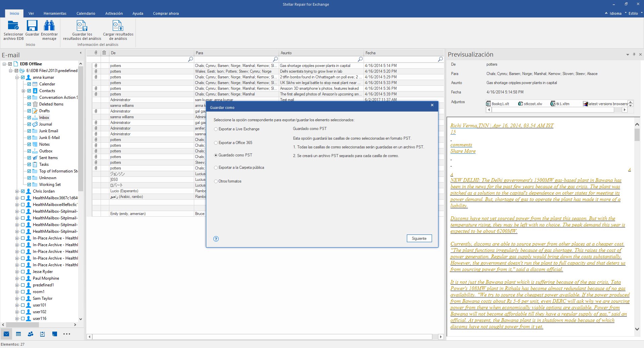Pin the Previsualización panel

pyautogui.click(x=634, y=54)
